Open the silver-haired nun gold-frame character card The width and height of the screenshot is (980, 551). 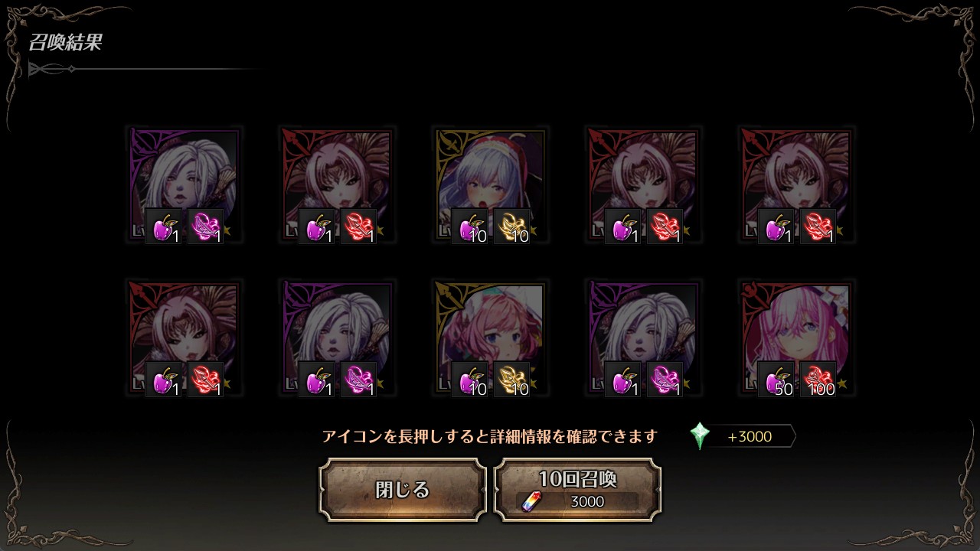point(490,186)
